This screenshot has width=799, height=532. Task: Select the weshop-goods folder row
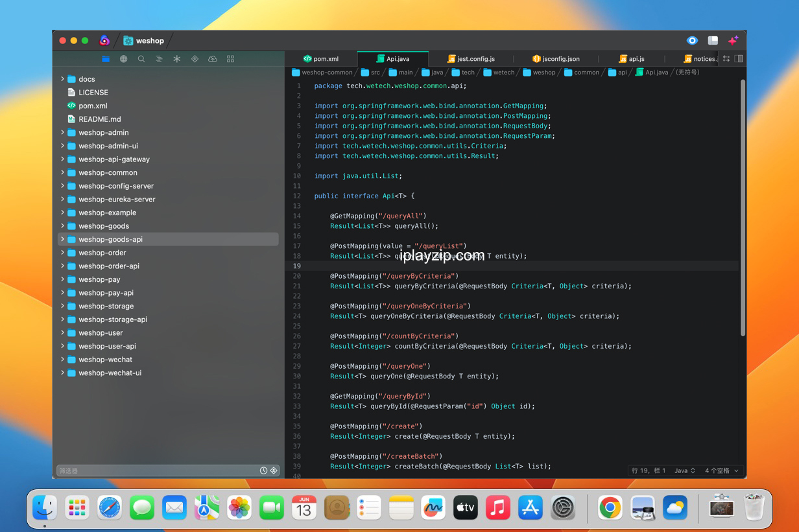pyautogui.click(x=168, y=226)
